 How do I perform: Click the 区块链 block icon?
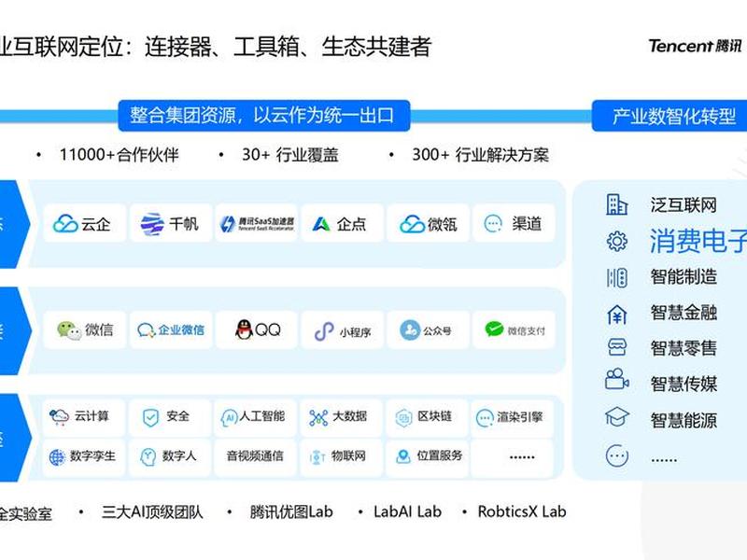[x=403, y=417]
